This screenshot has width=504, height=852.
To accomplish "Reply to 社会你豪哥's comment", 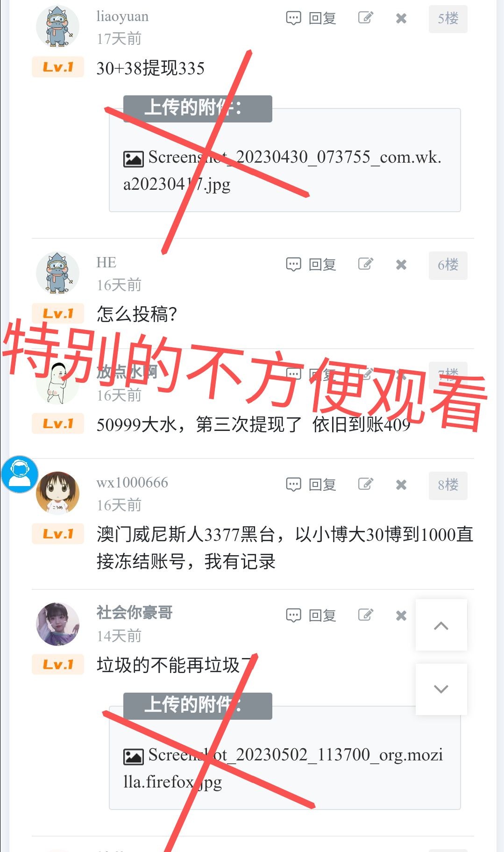I will click(x=311, y=616).
